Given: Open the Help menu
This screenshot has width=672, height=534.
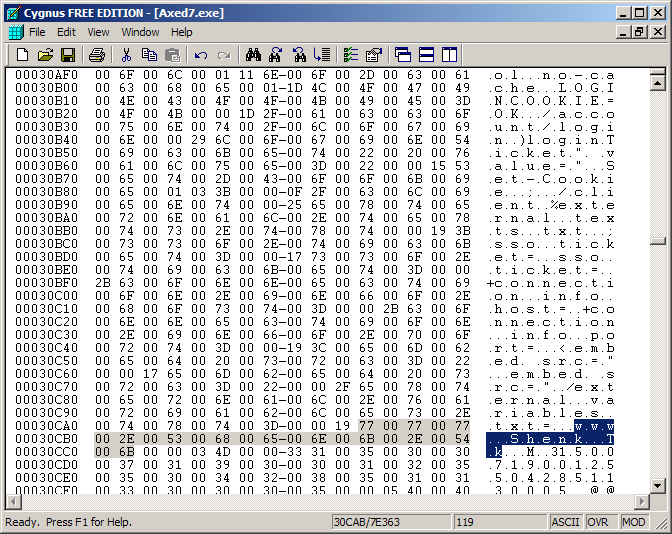Looking at the screenshot, I should point(182,33).
